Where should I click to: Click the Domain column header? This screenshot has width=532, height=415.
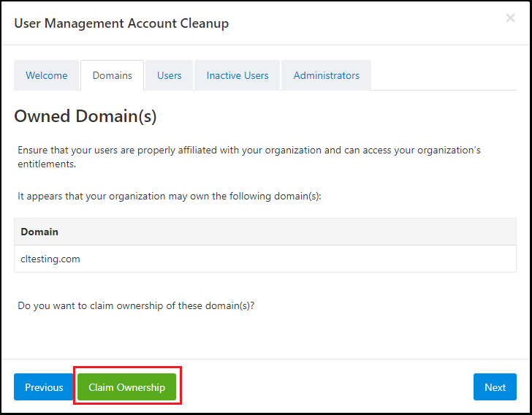(x=39, y=232)
